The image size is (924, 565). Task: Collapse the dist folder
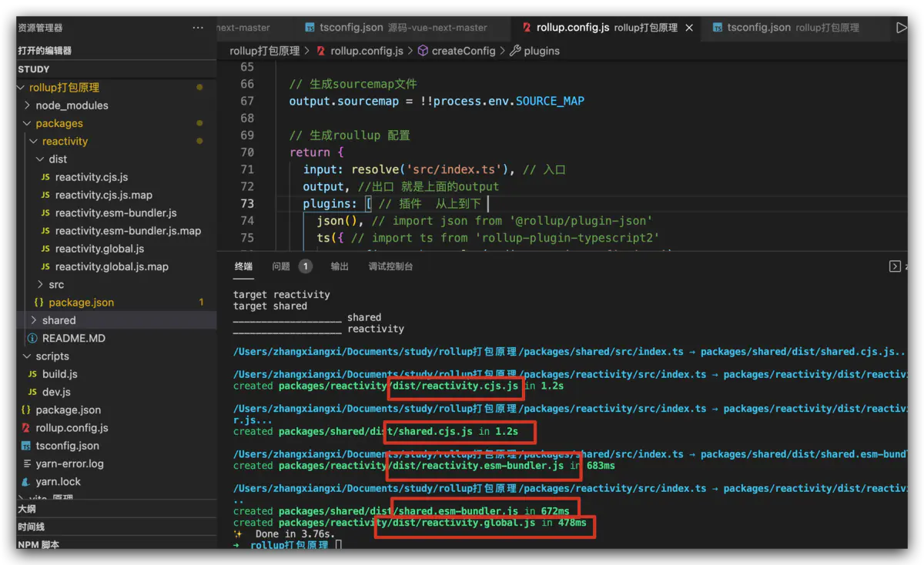tap(58, 159)
